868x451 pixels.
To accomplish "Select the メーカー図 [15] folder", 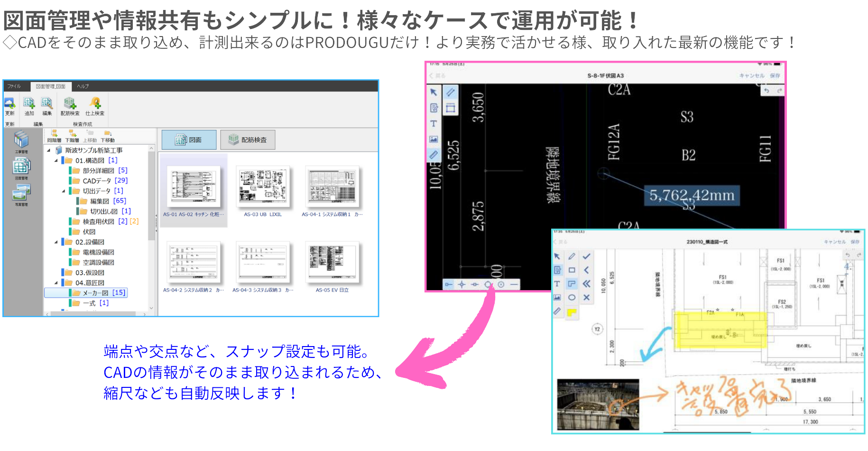I will coord(86,293).
